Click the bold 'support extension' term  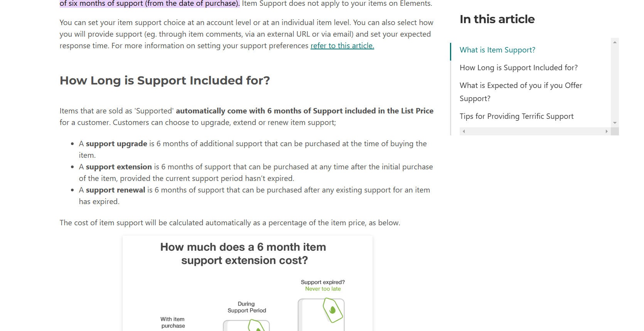click(119, 167)
